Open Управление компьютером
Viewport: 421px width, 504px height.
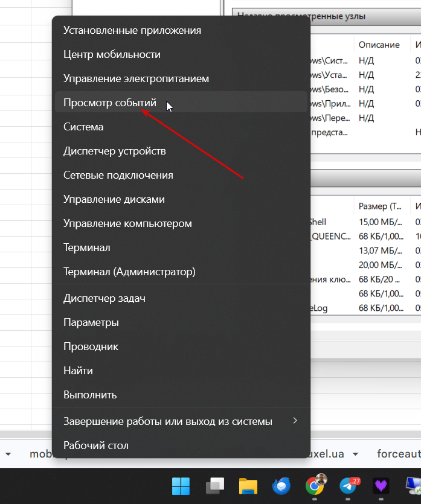pyautogui.click(x=181, y=223)
